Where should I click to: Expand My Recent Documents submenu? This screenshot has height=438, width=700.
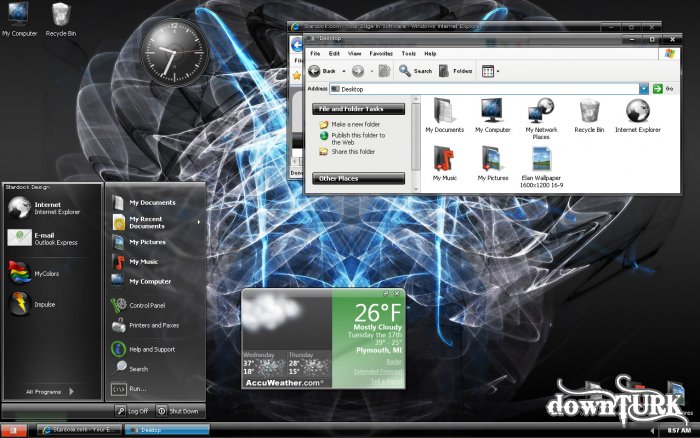(x=198, y=222)
